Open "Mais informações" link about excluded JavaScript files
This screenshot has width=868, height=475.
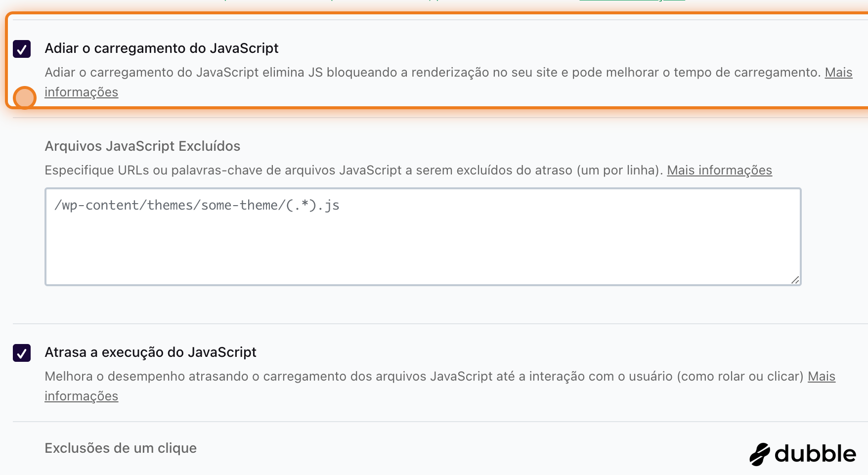coord(719,171)
